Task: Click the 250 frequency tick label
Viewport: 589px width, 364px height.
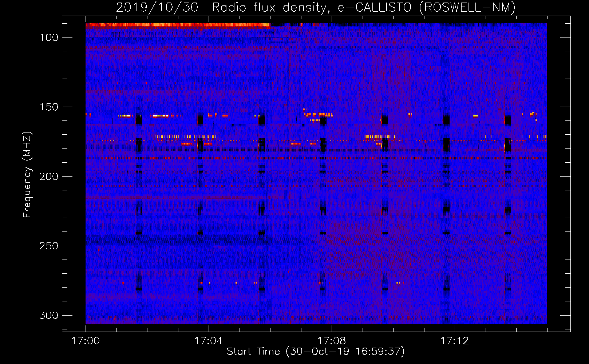Action: [x=49, y=246]
